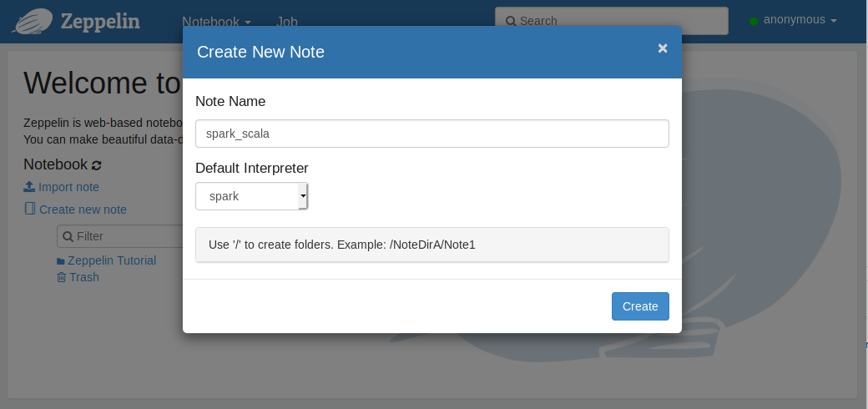This screenshot has height=409, width=868.
Task: Close the Create New Note dialog
Action: pyautogui.click(x=662, y=48)
